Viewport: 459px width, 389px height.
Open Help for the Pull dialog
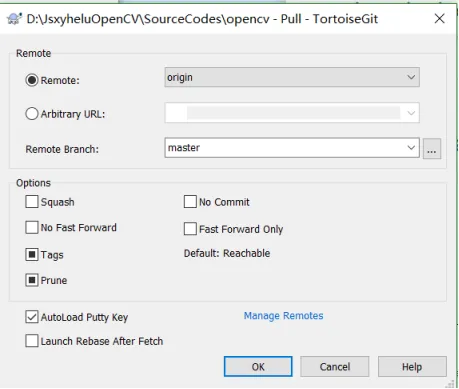click(x=412, y=367)
